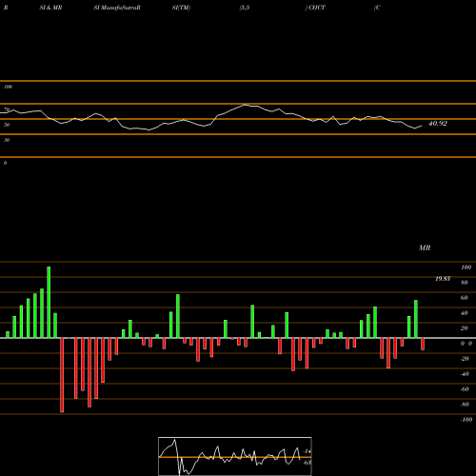Click the CHCT ticker text in header
This screenshot has width=476, height=476.
[317, 8]
